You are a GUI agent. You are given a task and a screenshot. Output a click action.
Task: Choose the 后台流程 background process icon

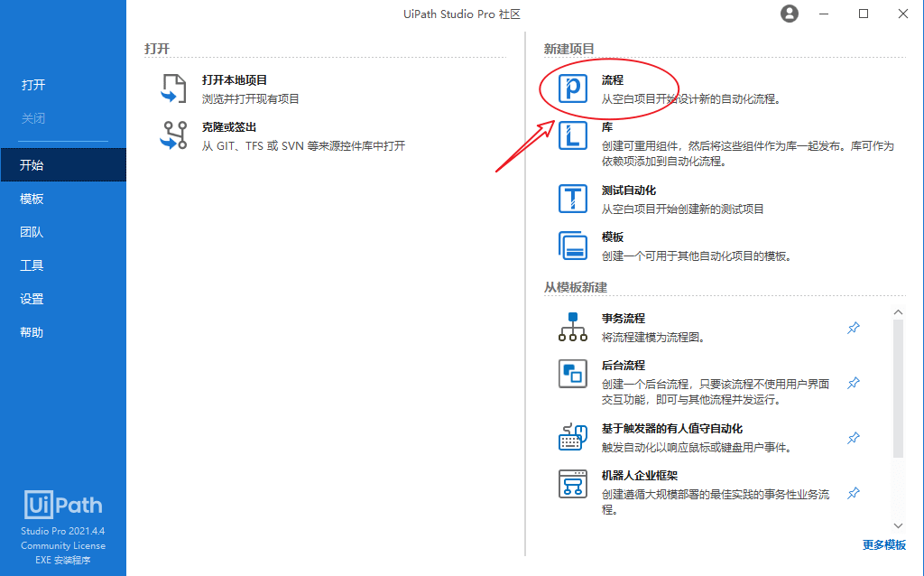(573, 374)
